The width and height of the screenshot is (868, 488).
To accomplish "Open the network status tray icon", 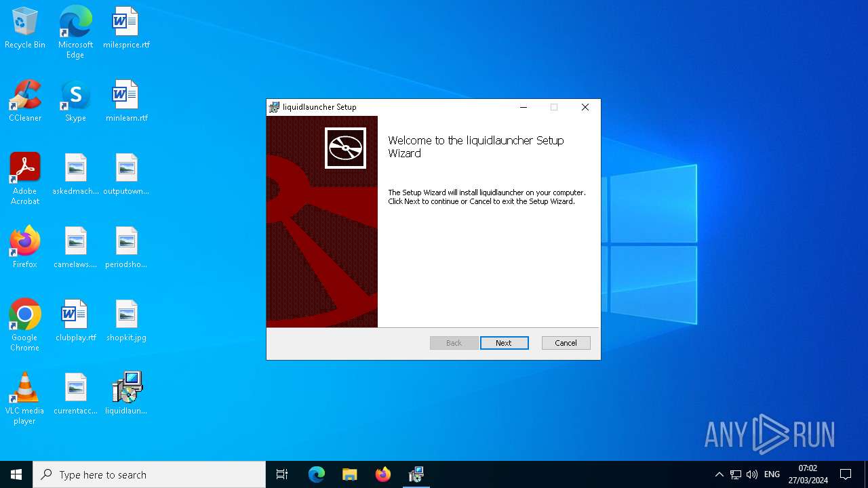I will pos(736,474).
